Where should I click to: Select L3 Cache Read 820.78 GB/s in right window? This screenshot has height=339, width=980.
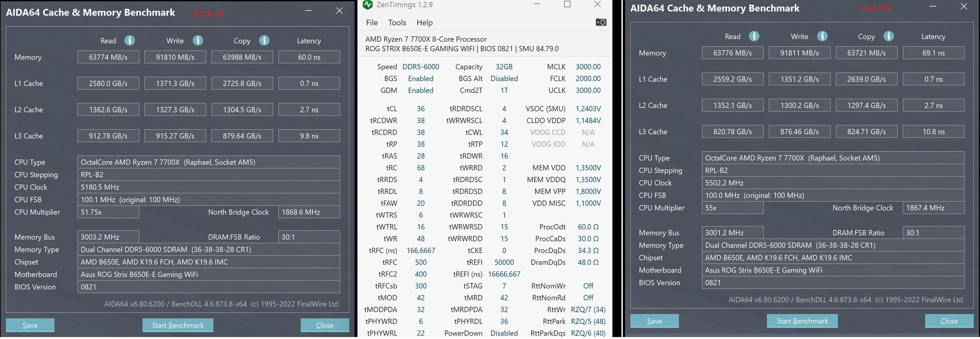pyautogui.click(x=732, y=132)
